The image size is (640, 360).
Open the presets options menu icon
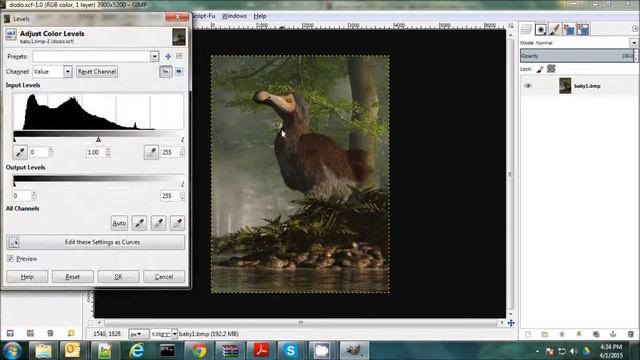pyautogui.click(x=179, y=56)
